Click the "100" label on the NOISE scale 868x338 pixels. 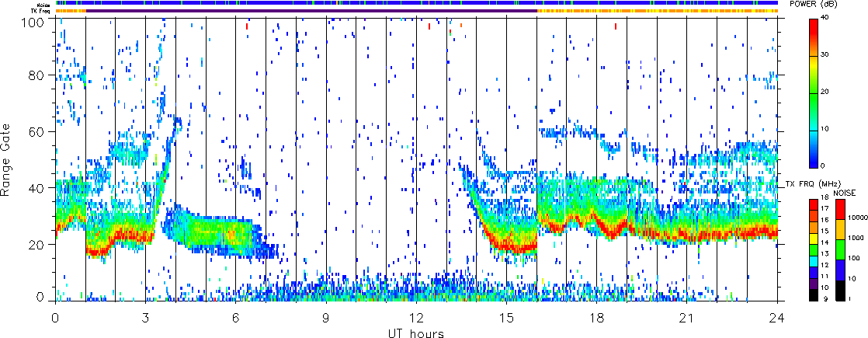(x=854, y=258)
